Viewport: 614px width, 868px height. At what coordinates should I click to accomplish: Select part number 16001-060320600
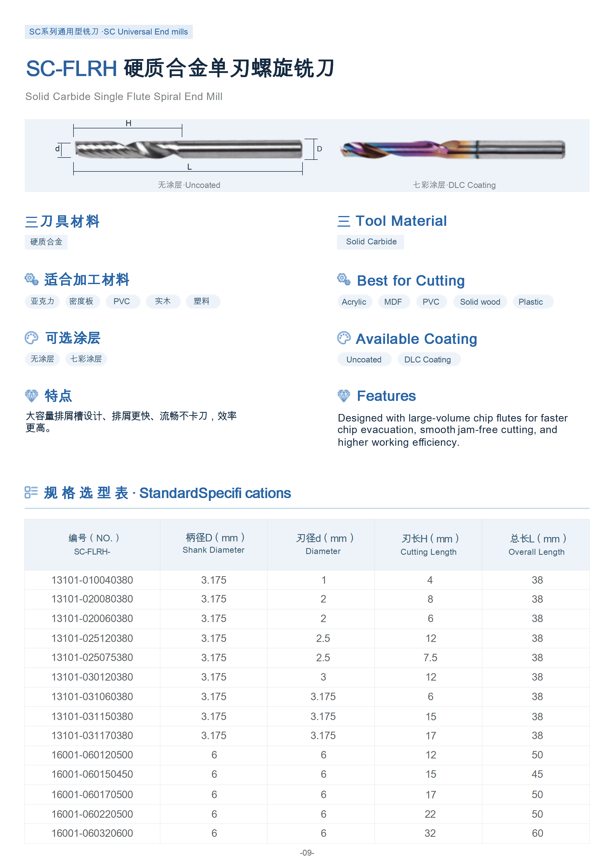(92, 833)
